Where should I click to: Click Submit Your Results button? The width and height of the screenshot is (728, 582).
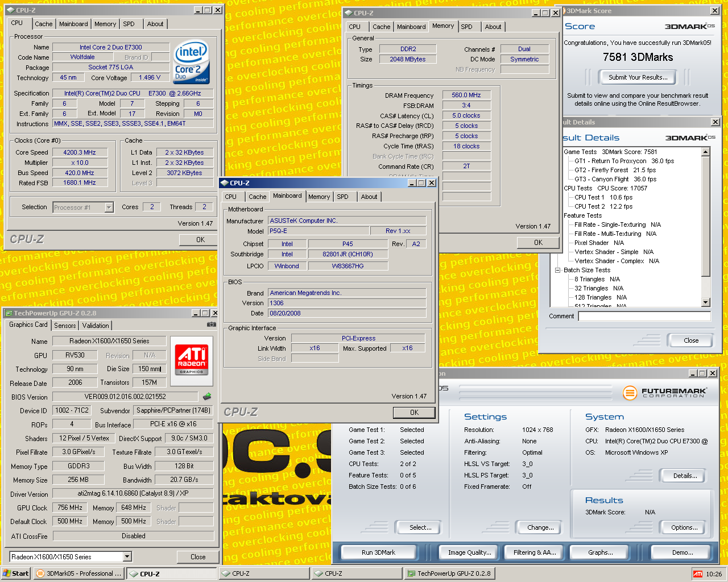[638, 77]
